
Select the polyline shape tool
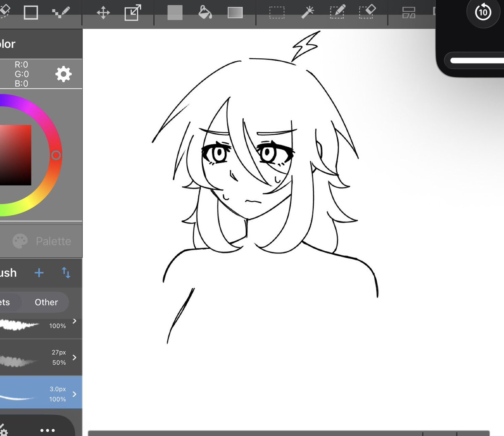point(61,13)
